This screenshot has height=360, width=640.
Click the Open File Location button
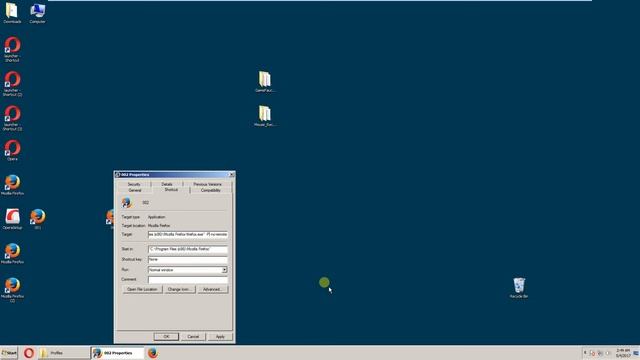(x=142, y=289)
